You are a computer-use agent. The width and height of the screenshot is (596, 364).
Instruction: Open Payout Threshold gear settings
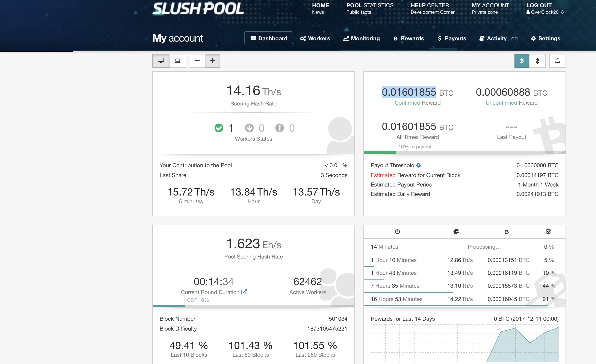click(x=418, y=165)
